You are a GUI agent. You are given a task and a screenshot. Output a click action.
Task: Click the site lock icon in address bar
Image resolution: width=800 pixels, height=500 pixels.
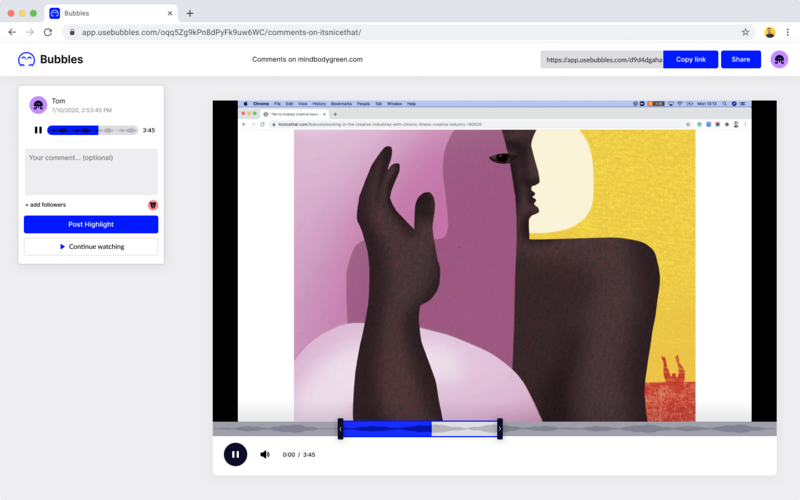coord(72,32)
